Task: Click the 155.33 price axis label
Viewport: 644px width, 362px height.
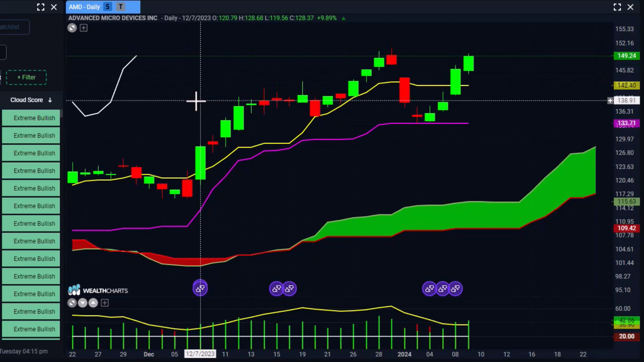Action: pyautogui.click(x=624, y=29)
